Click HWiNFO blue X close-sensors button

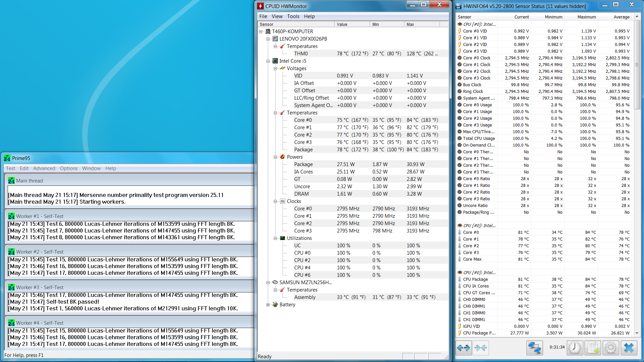(x=629, y=348)
